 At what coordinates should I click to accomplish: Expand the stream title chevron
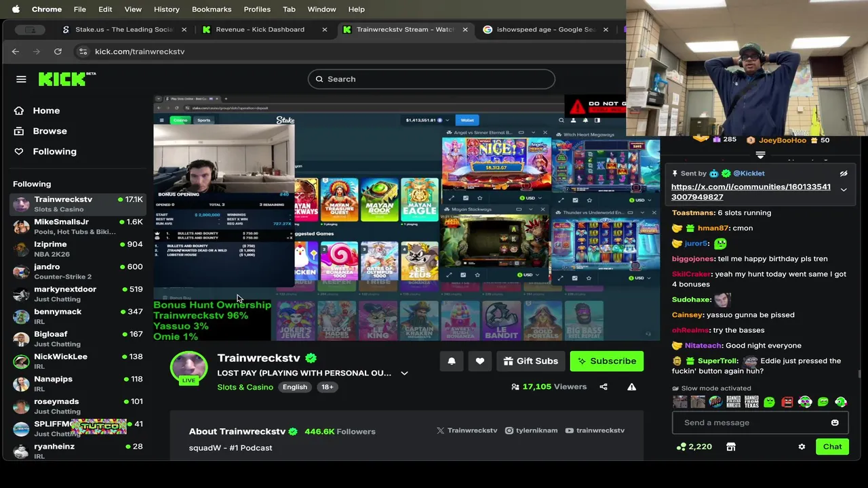[404, 373]
